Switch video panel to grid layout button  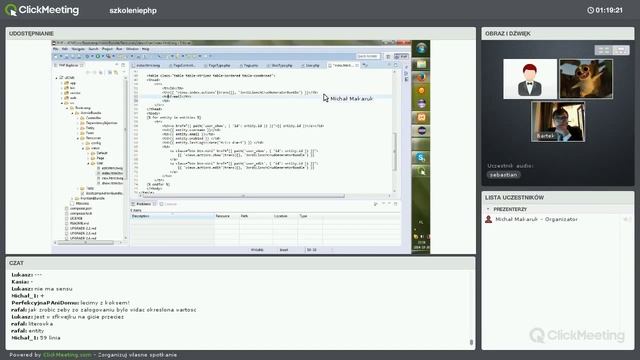(x=603, y=50)
